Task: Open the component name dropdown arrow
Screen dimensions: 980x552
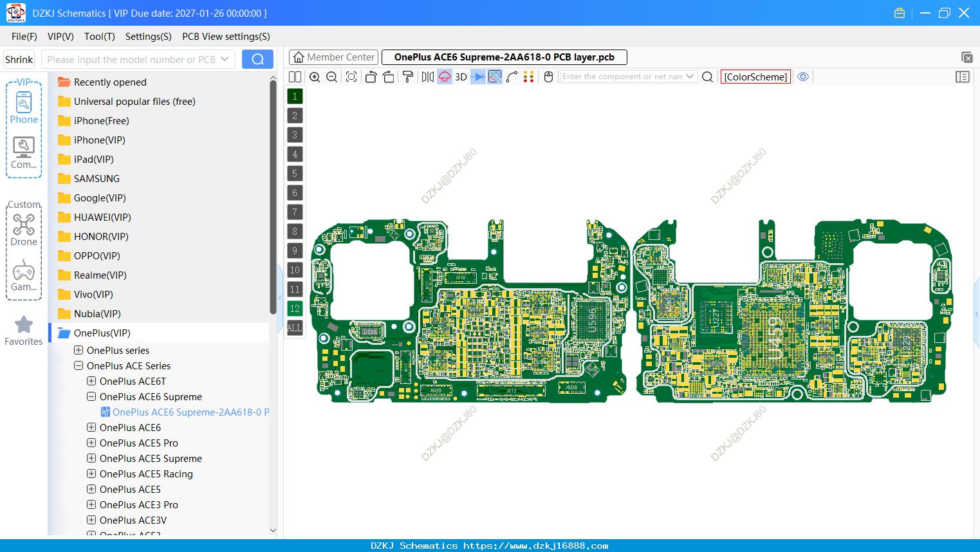Action: [x=690, y=77]
